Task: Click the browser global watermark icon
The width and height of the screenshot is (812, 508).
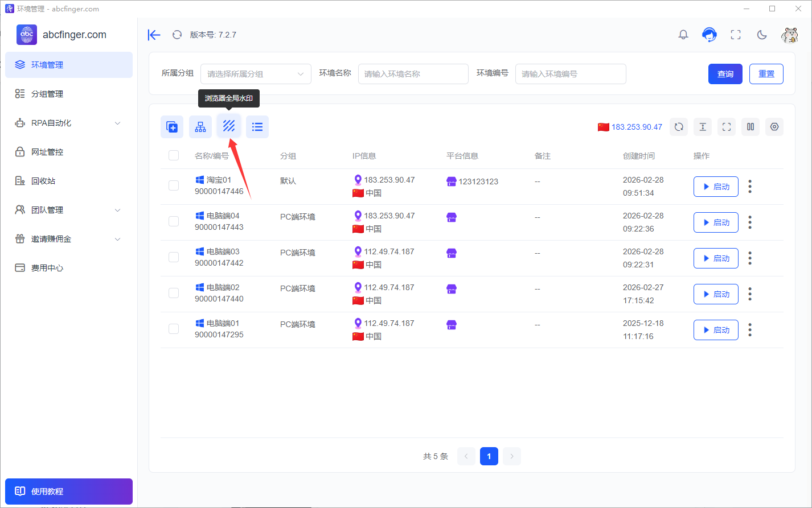Action: pos(229,126)
